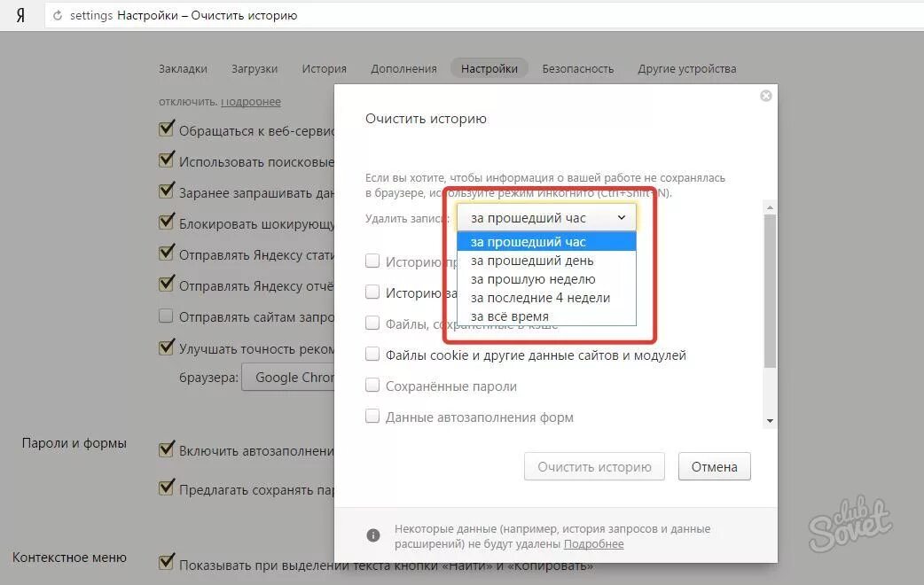Viewport: 924px width, 585px height.
Task: Select "за прошедший час" from dropdown list
Action: (x=546, y=242)
